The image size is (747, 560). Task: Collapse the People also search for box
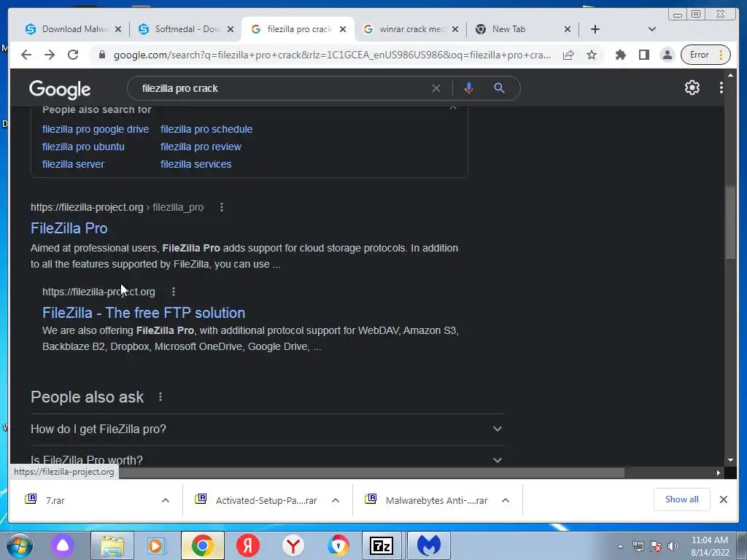[x=452, y=109]
